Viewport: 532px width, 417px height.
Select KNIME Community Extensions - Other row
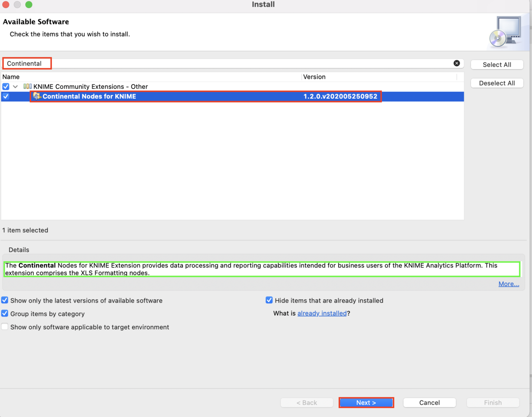point(232,87)
